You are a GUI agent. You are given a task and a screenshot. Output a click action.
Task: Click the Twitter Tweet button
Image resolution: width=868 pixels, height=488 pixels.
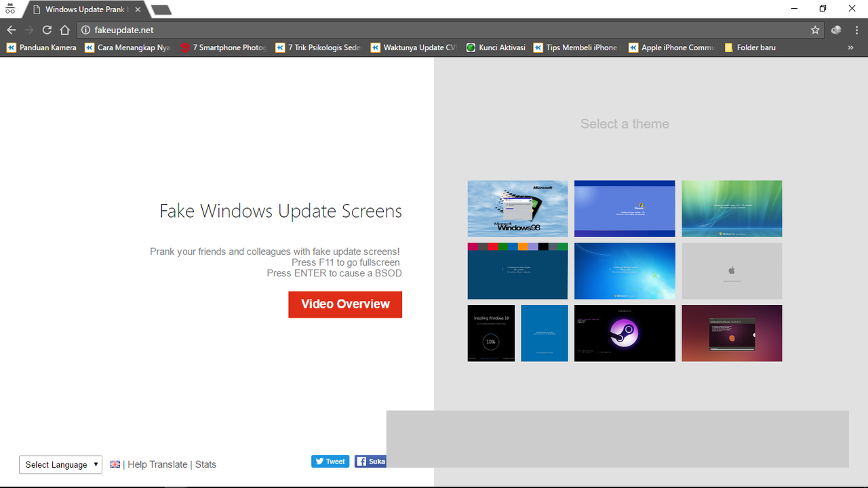pos(330,462)
